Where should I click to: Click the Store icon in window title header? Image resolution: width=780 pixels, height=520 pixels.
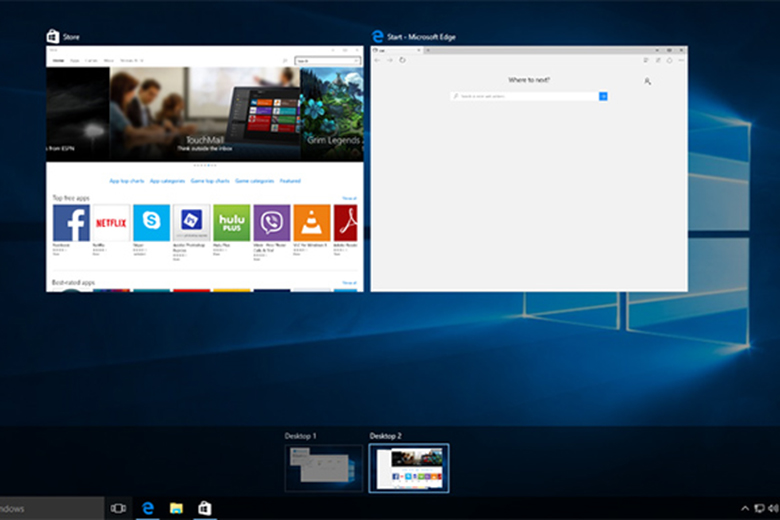(x=53, y=36)
